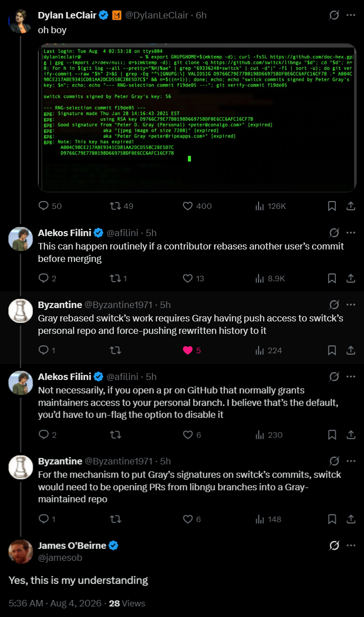Open the terminal screenshot image
Viewport: 364px width, 617px height.
pos(197,118)
